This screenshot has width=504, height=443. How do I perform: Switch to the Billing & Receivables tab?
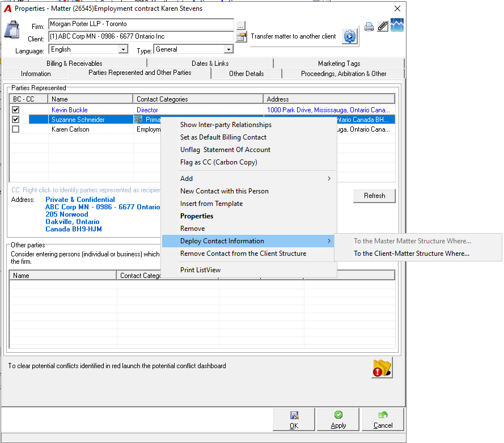click(74, 64)
